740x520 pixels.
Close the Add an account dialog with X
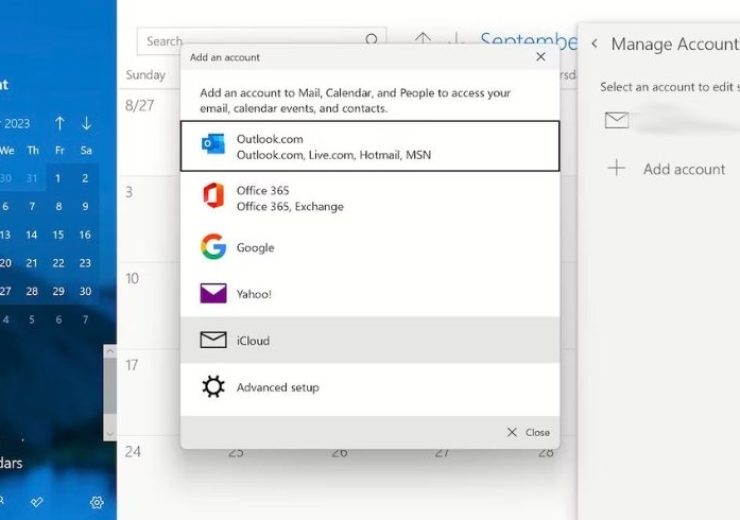point(541,57)
